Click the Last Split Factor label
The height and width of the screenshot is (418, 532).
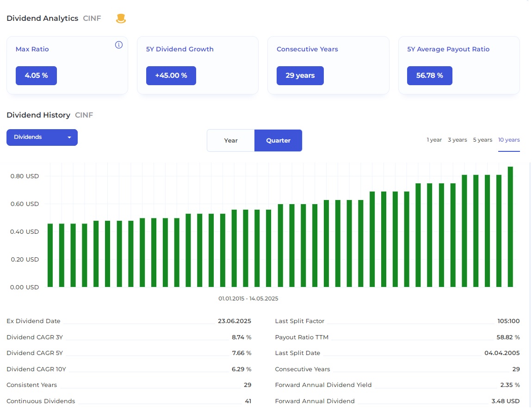click(300, 321)
